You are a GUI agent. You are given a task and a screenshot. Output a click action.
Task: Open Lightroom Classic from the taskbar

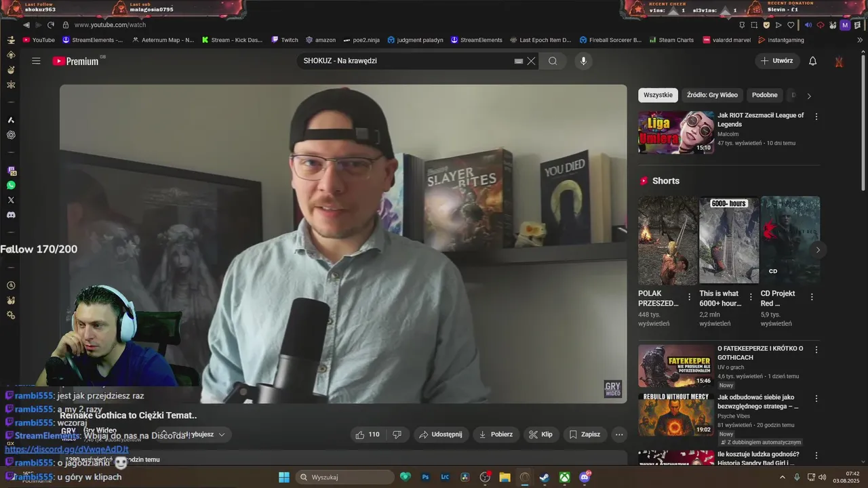point(446,477)
